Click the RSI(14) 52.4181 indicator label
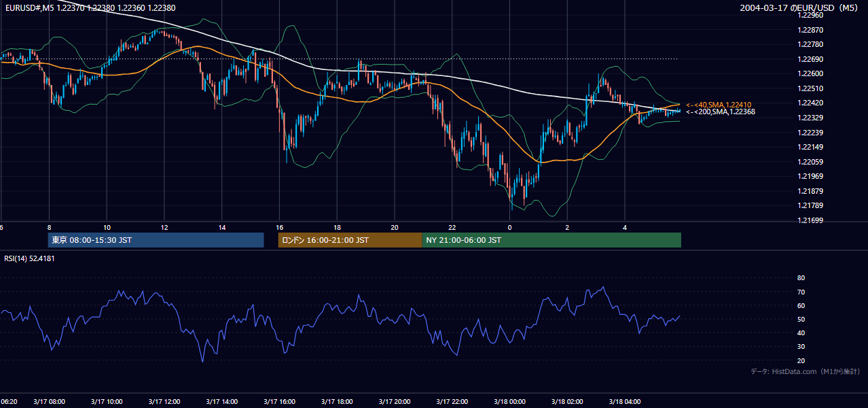 (x=29, y=258)
